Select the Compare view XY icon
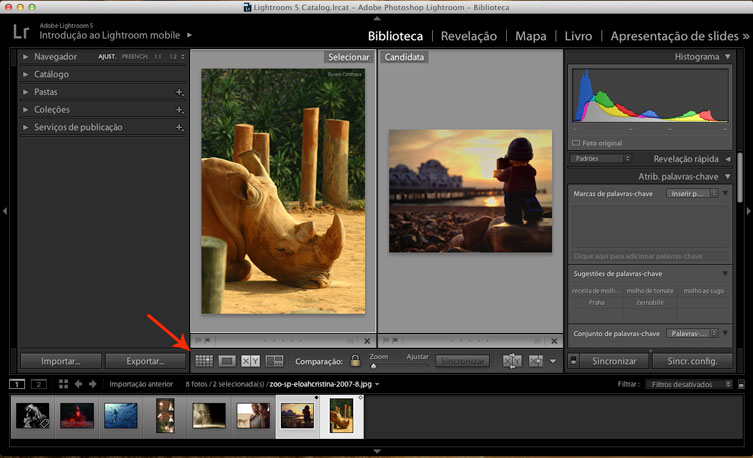Viewport: 753px width, 458px height. (251, 360)
